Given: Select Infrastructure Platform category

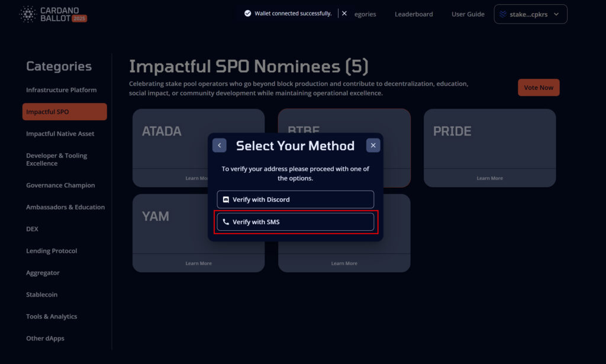Looking at the screenshot, I should coord(62,89).
